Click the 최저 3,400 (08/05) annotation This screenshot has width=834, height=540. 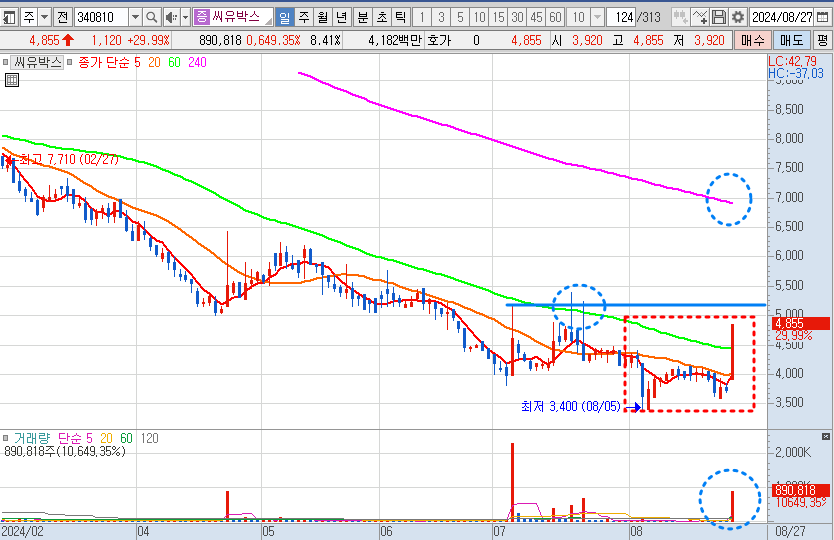click(x=571, y=406)
